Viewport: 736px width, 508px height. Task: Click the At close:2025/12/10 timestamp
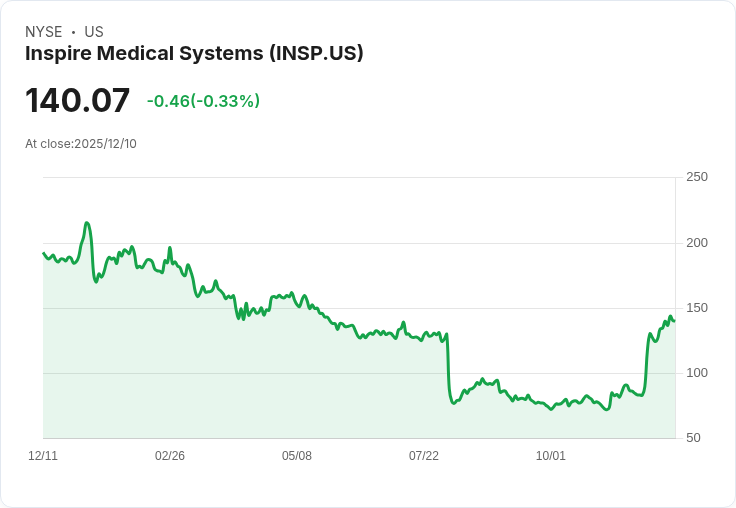(81, 144)
